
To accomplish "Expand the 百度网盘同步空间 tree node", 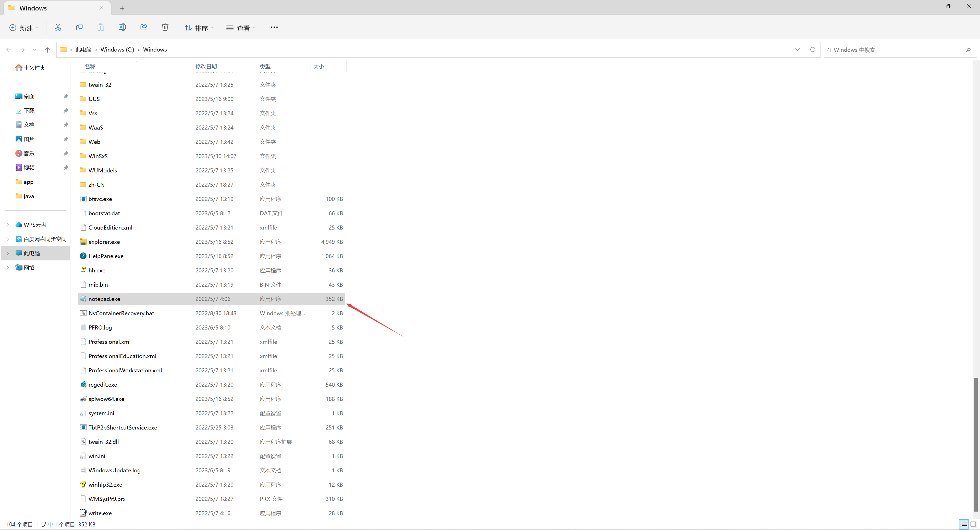I will tap(8, 239).
